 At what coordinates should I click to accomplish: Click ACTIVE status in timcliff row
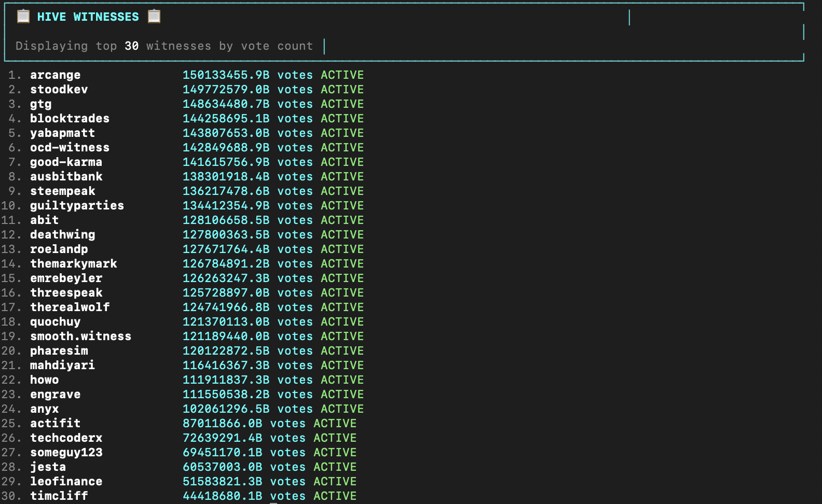[335, 496]
